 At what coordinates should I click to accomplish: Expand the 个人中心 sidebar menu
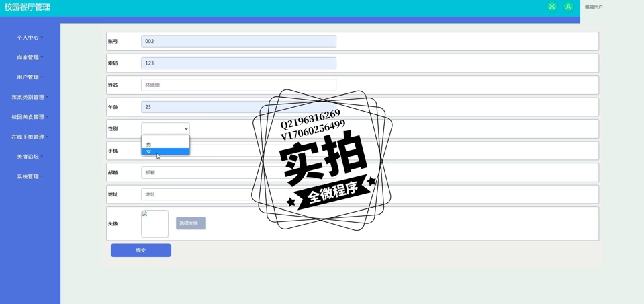tap(30, 38)
